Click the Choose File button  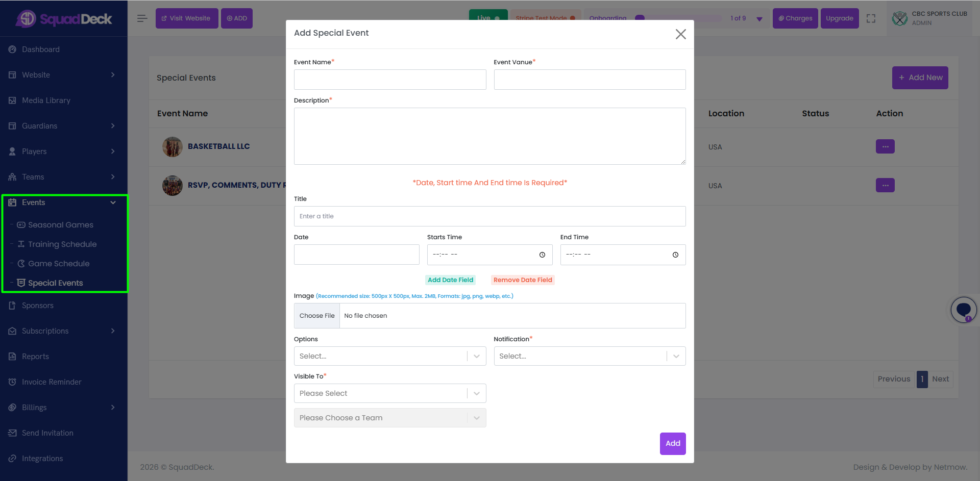[x=317, y=316]
